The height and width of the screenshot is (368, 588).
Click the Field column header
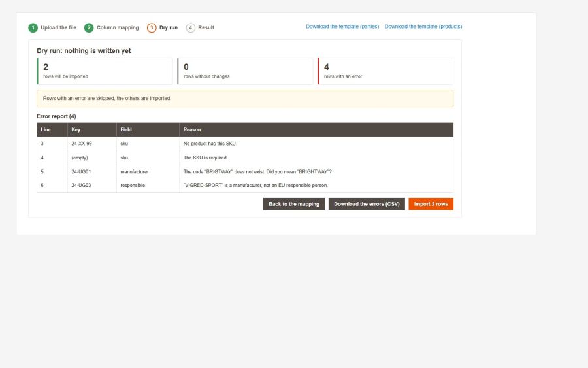(x=148, y=130)
